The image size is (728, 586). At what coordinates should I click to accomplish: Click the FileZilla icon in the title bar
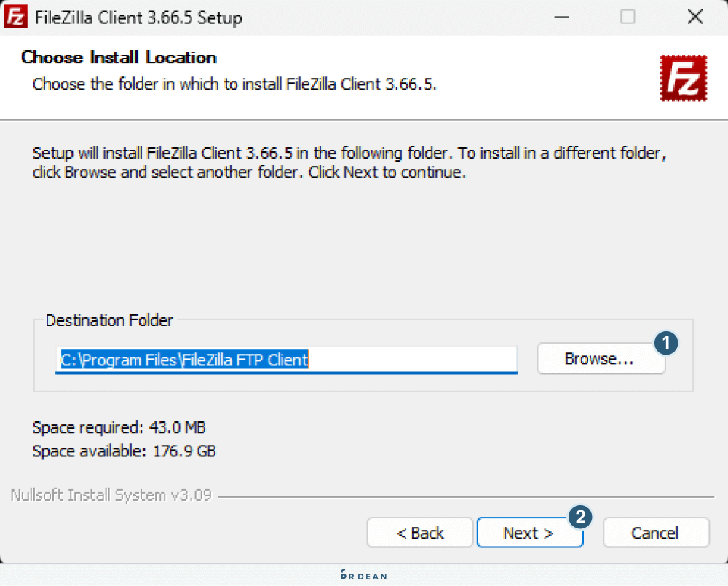[16, 17]
